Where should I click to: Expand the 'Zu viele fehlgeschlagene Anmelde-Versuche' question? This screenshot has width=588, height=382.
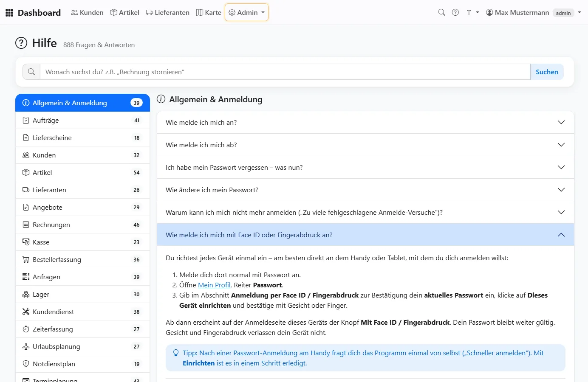(365, 212)
